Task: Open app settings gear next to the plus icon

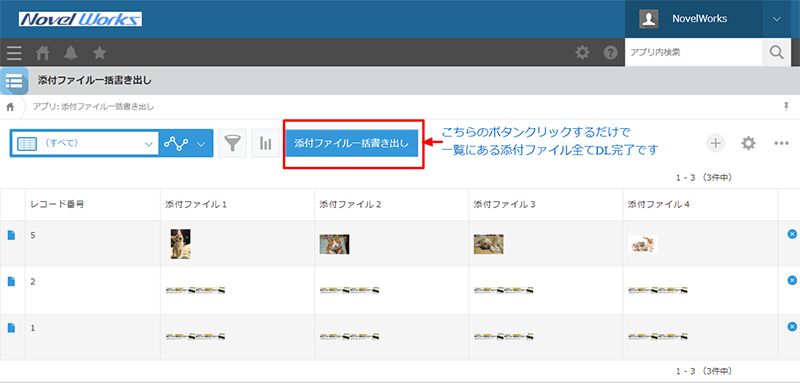Action: pyautogui.click(x=748, y=143)
